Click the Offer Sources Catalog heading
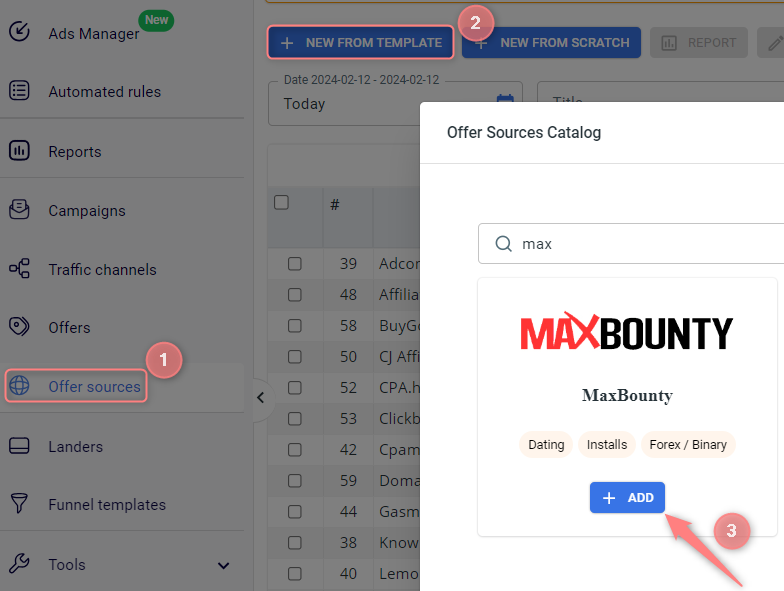 pyautogui.click(x=524, y=132)
